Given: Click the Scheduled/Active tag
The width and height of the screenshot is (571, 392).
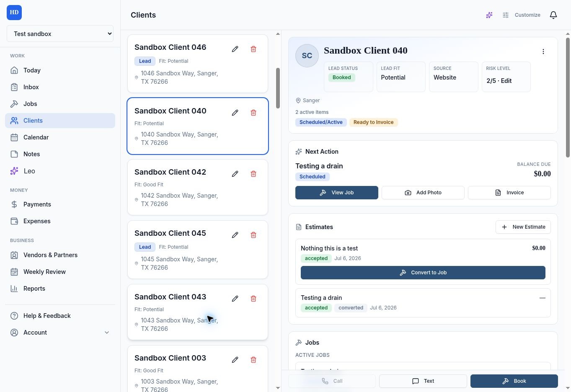Looking at the screenshot, I should (x=321, y=122).
